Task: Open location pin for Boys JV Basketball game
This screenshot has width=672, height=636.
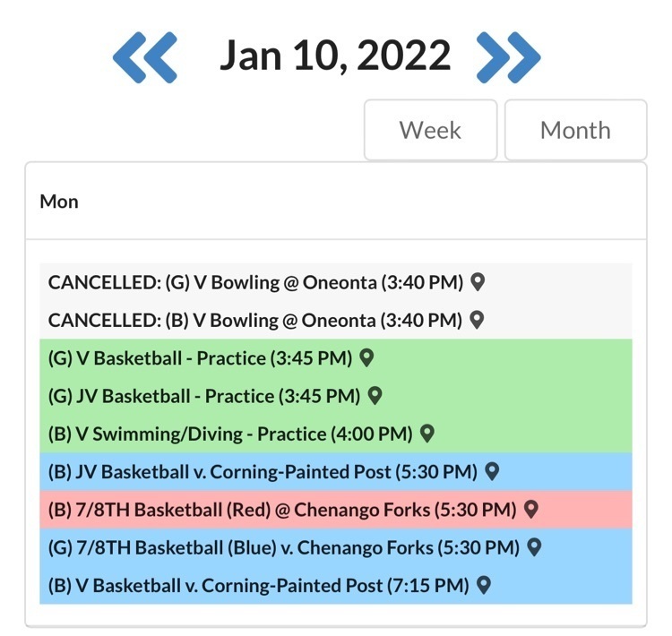Action: 491,471
